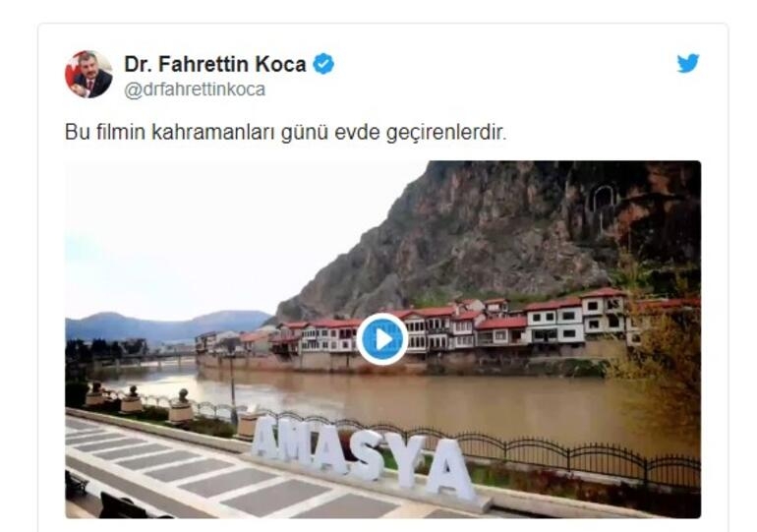Visit the @drfahrettinkoca handle link

(x=195, y=89)
